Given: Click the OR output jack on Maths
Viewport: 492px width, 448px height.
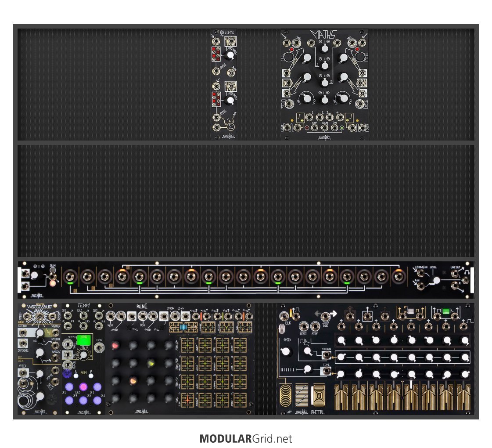Looking at the screenshot, I should point(314,128).
